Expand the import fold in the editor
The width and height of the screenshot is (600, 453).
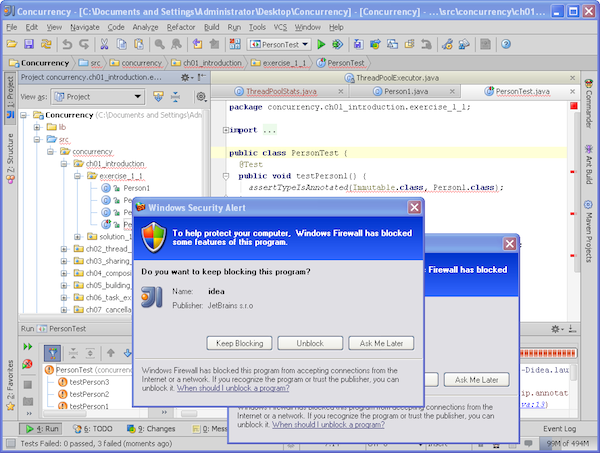tap(226, 130)
